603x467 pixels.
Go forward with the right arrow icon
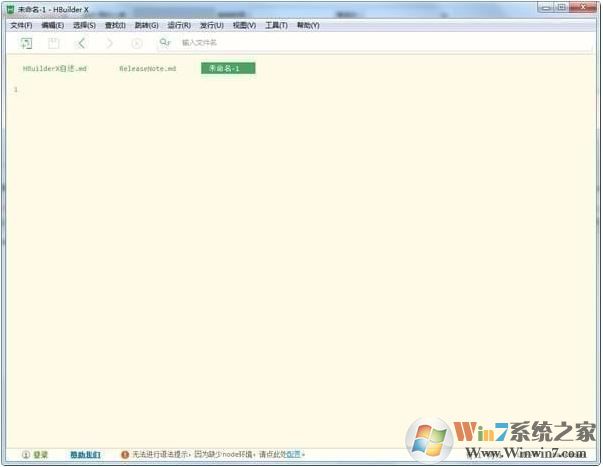(110, 43)
